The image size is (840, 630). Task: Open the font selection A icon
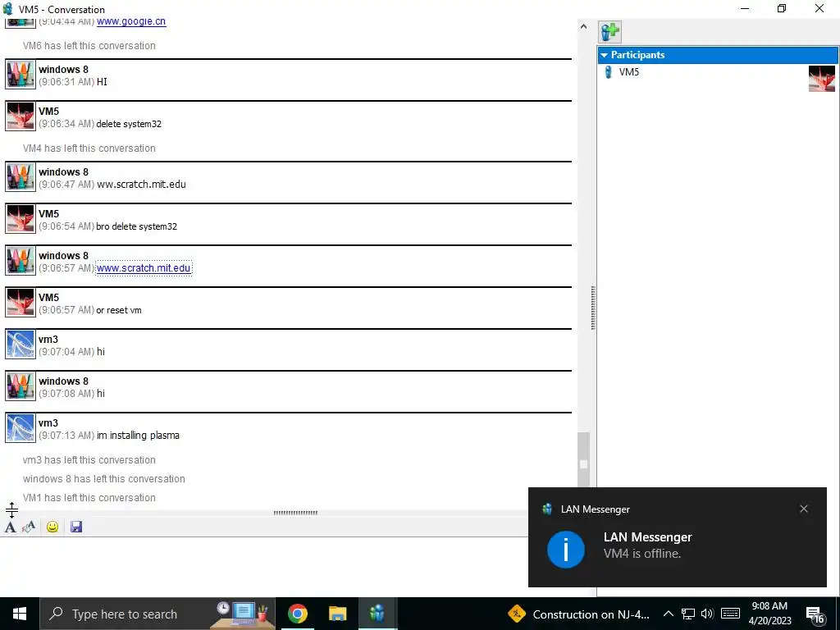pos(10,527)
